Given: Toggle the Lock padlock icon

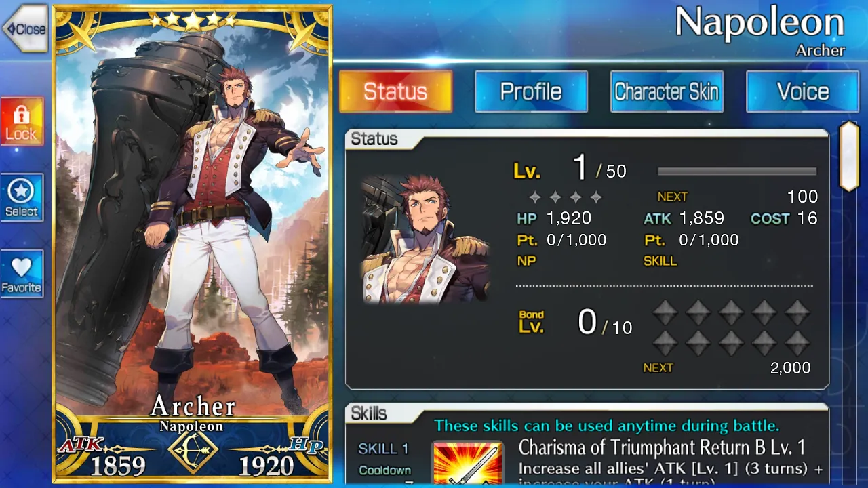Looking at the screenshot, I should [x=22, y=121].
